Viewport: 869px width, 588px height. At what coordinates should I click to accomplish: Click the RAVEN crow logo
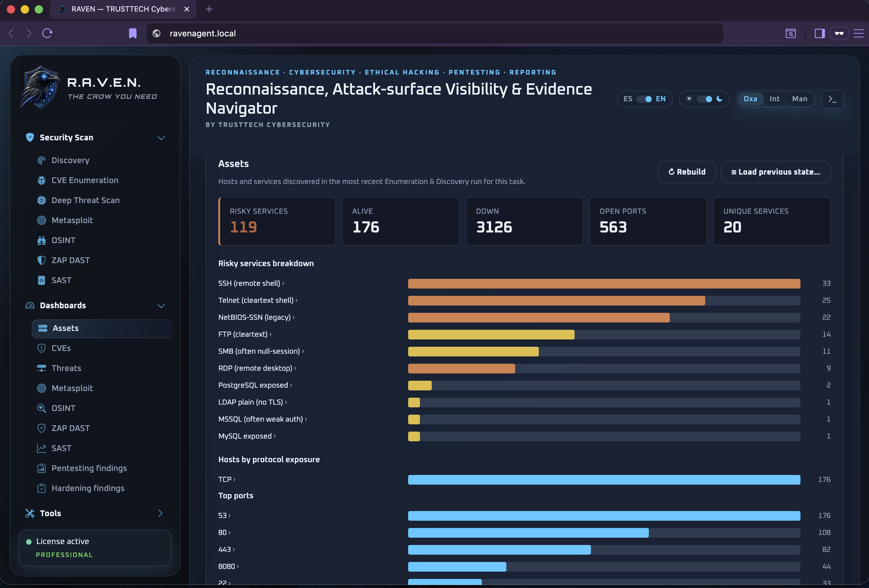[40, 88]
